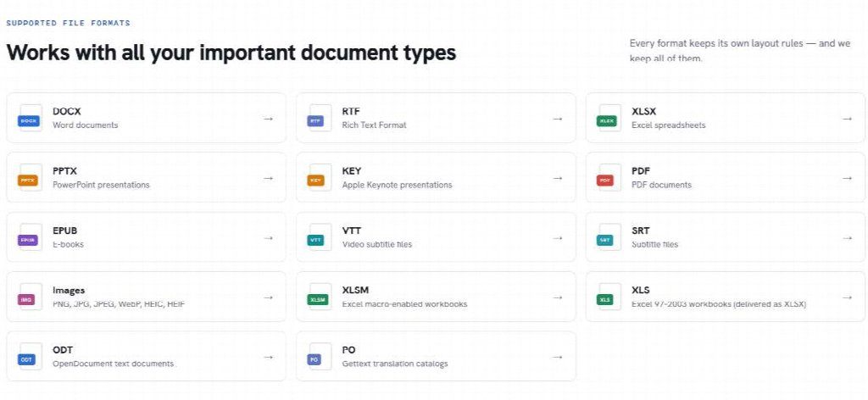This screenshot has height=400, width=868.
Task: Open the PDF format title link
Action: [x=641, y=171]
